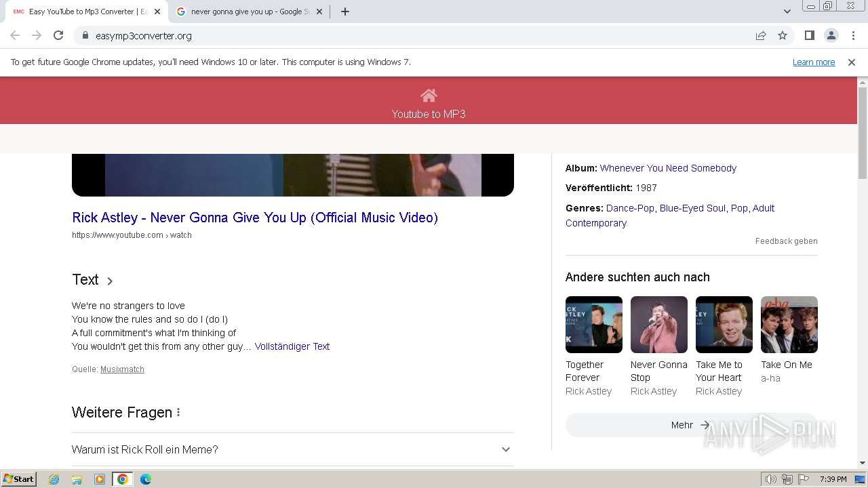Click the music video preview image

[x=293, y=175]
